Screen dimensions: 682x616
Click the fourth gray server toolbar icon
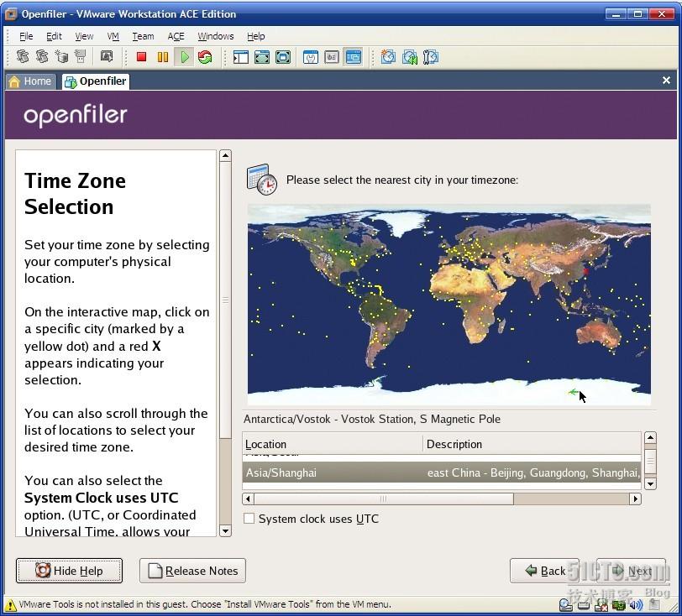click(x=81, y=56)
